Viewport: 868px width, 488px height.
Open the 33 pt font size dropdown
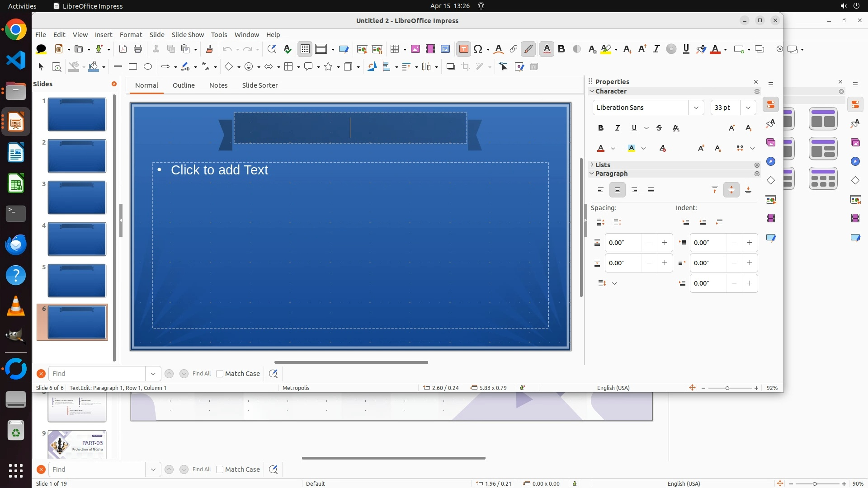748,108
